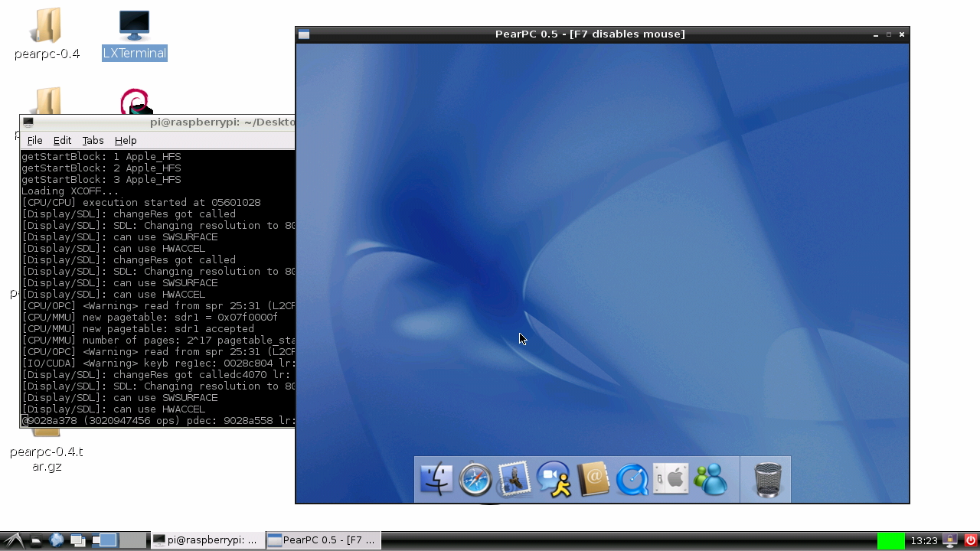Viewport: 980px width, 551px height.
Task: Open the Edit menu in LXTerminal
Action: click(x=62, y=140)
